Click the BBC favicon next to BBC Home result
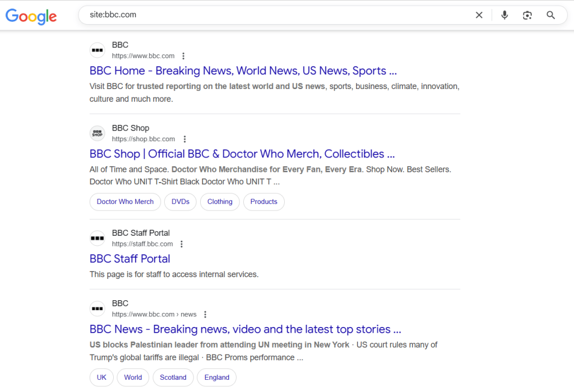 click(x=97, y=50)
